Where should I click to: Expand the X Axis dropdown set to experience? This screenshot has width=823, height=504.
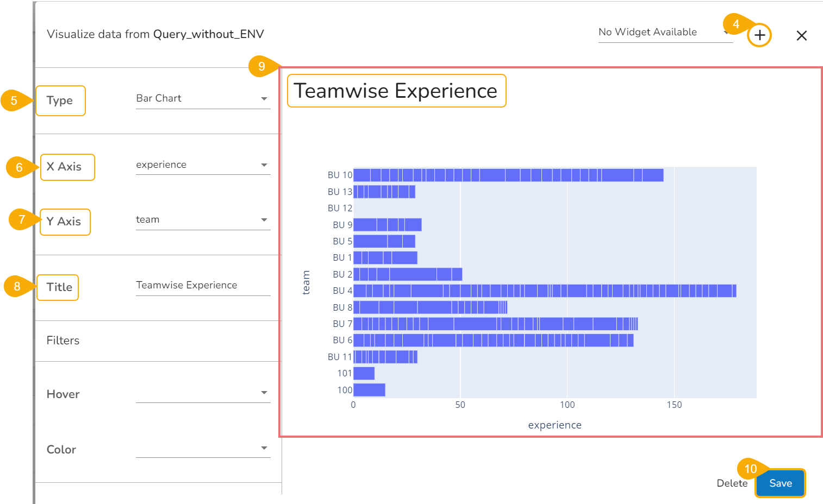(x=203, y=165)
